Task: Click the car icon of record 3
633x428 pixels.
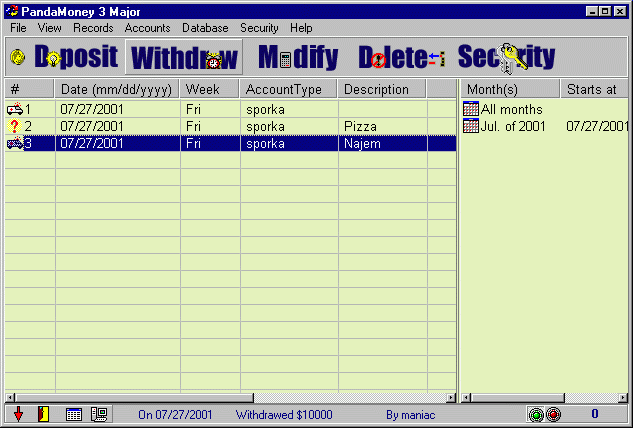Action: pos(15,143)
